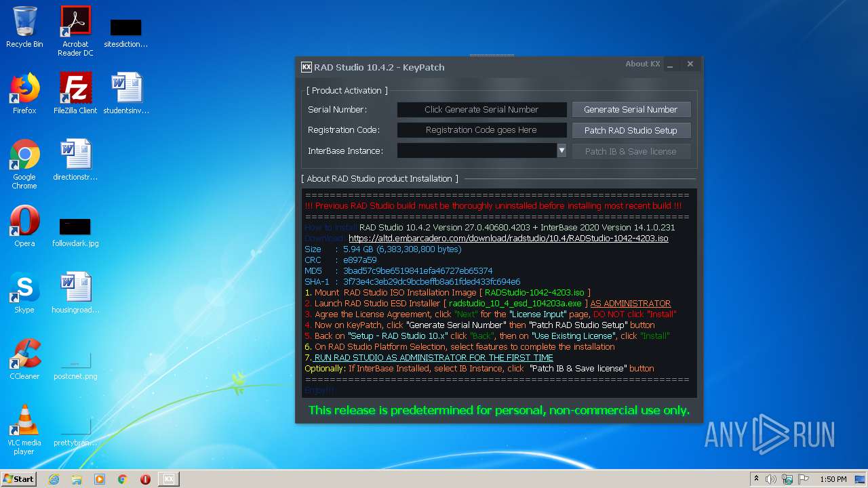Screen dimensions: 868x488
Task: Click Patch RAD Studio Setup button
Action: pos(631,130)
